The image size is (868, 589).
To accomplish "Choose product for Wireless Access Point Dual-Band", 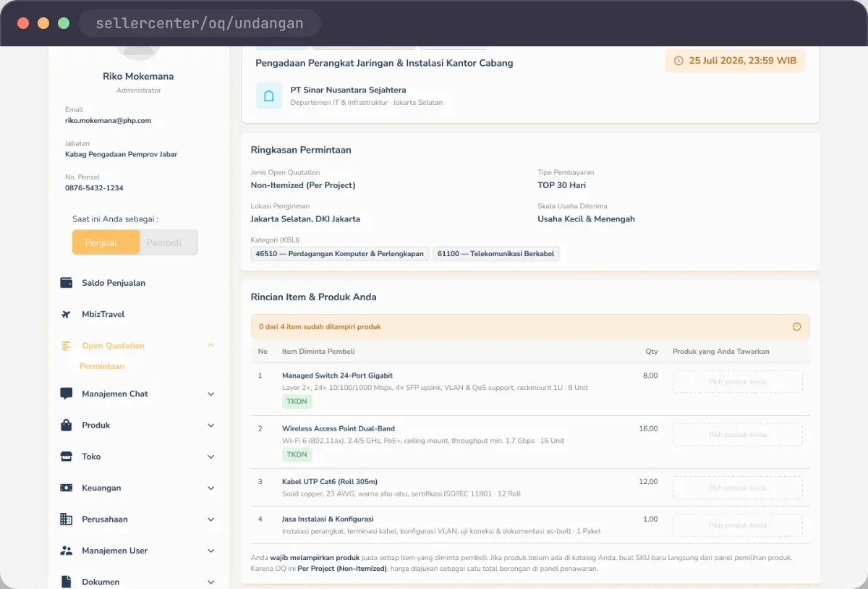I will (738, 435).
